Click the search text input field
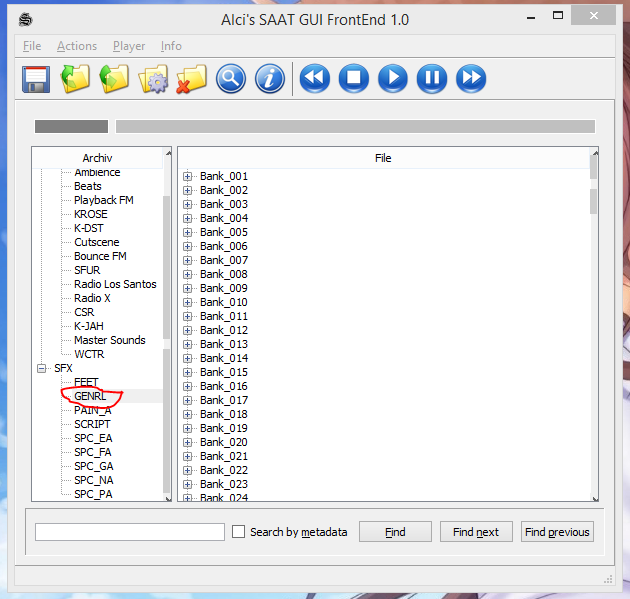 pyautogui.click(x=129, y=532)
